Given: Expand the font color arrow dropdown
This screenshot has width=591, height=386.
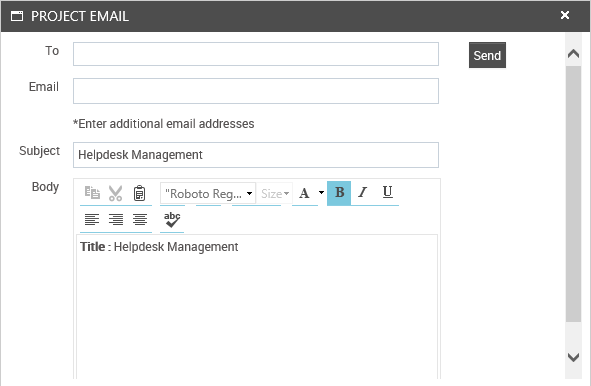Looking at the screenshot, I should click(x=321, y=192).
